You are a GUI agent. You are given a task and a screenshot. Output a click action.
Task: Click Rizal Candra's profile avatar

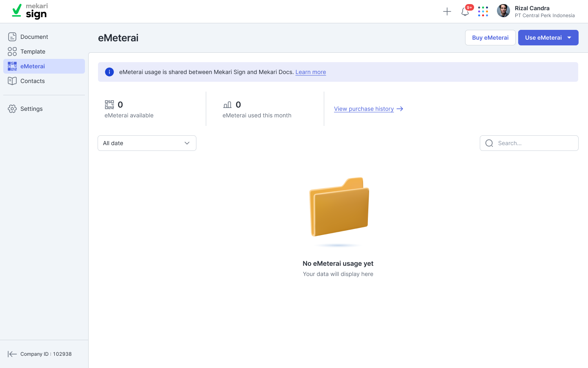click(x=503, y=11)
